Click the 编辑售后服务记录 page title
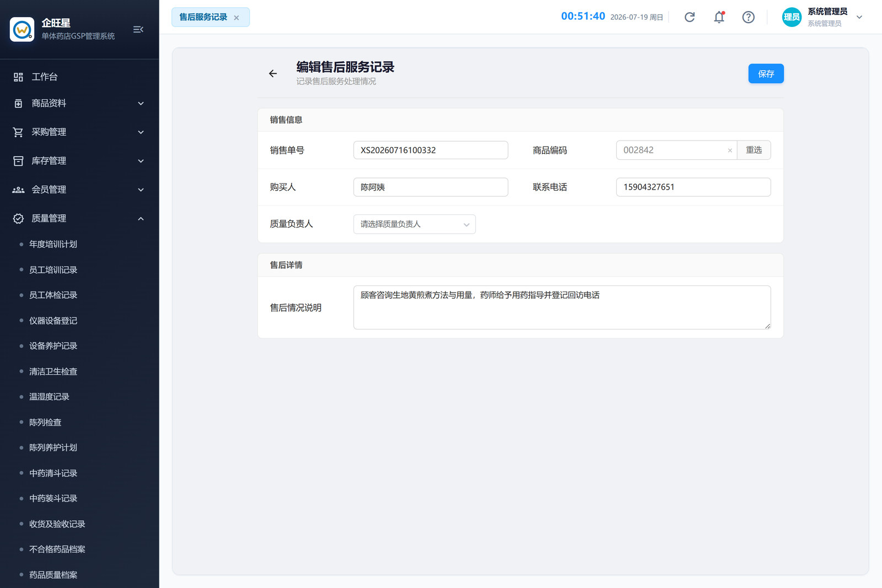 pyautogui.click(x=346, y=67)
